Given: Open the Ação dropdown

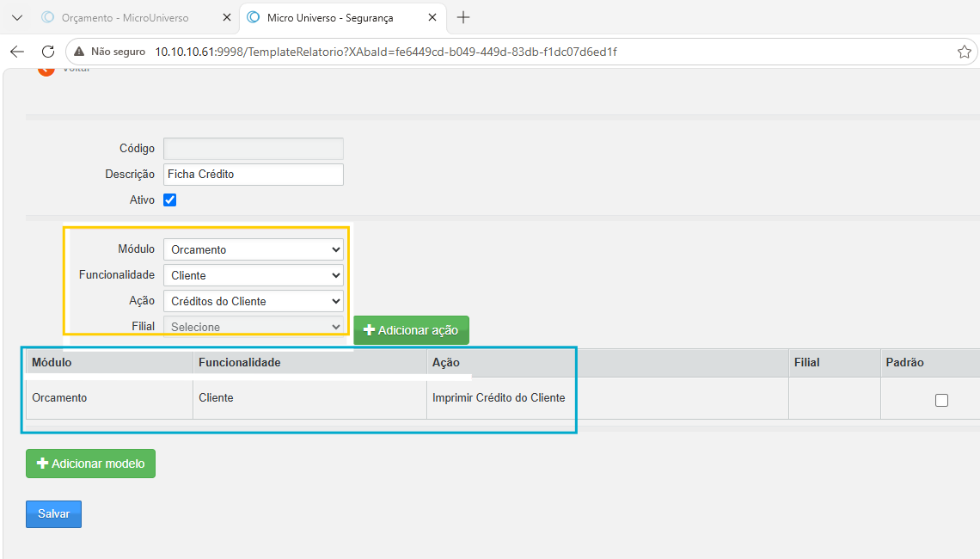Looking at the screenshot, I should pyautogui.click(x=253, y=301).
